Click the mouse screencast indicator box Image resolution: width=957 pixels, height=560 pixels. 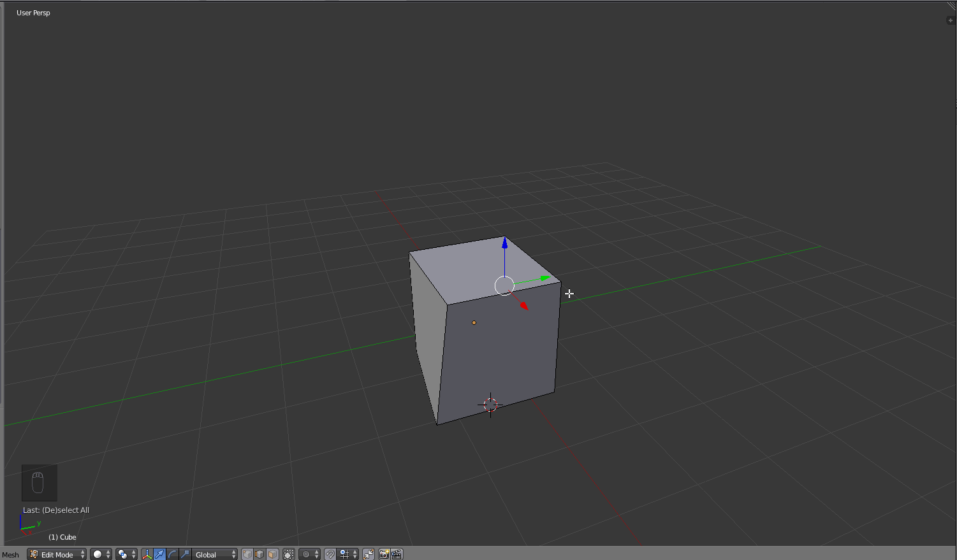point(40,483)
